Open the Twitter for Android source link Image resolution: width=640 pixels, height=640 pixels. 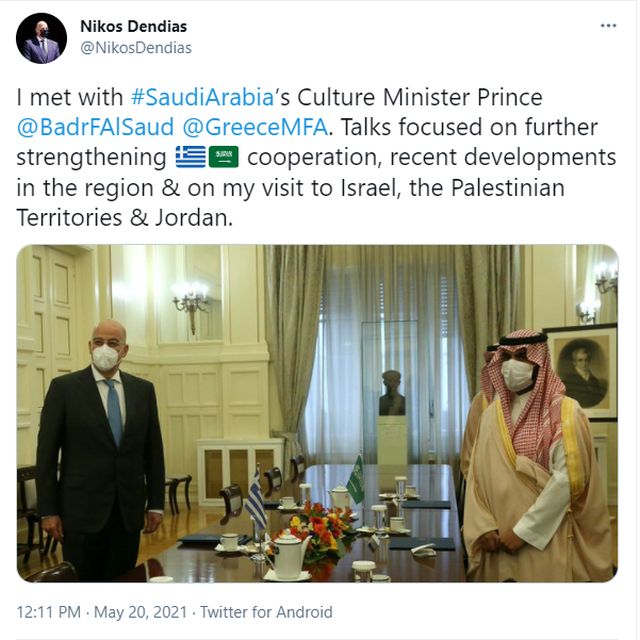pos(266,612)
